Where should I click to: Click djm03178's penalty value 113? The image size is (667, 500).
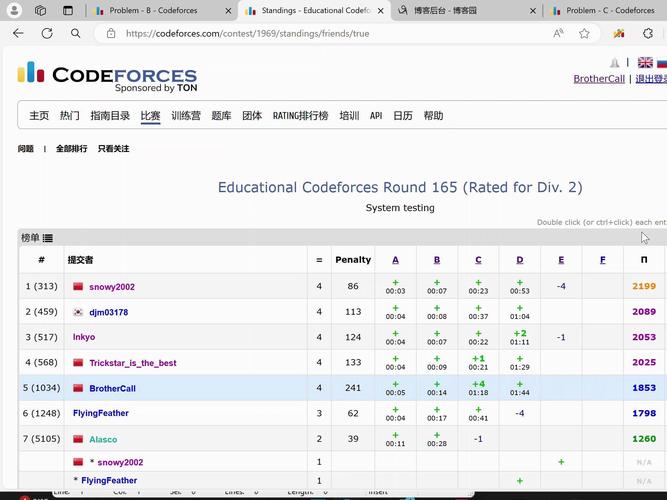pos(353,311)
